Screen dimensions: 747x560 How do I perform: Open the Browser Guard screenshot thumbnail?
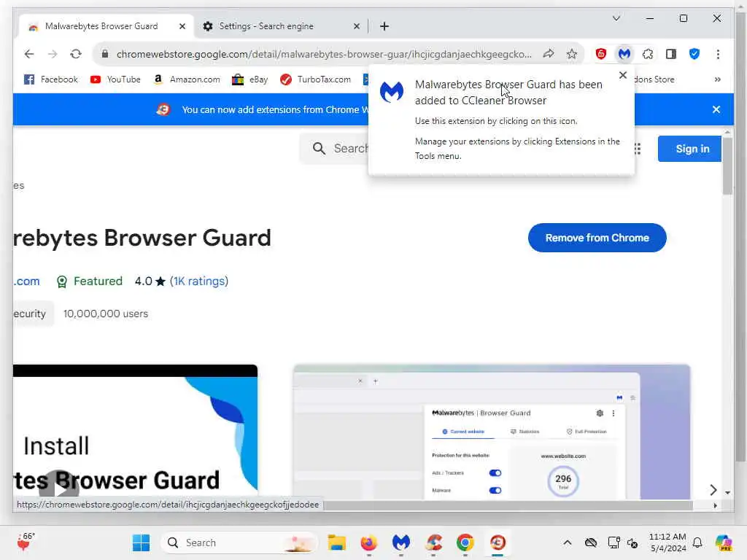(492, 432)
